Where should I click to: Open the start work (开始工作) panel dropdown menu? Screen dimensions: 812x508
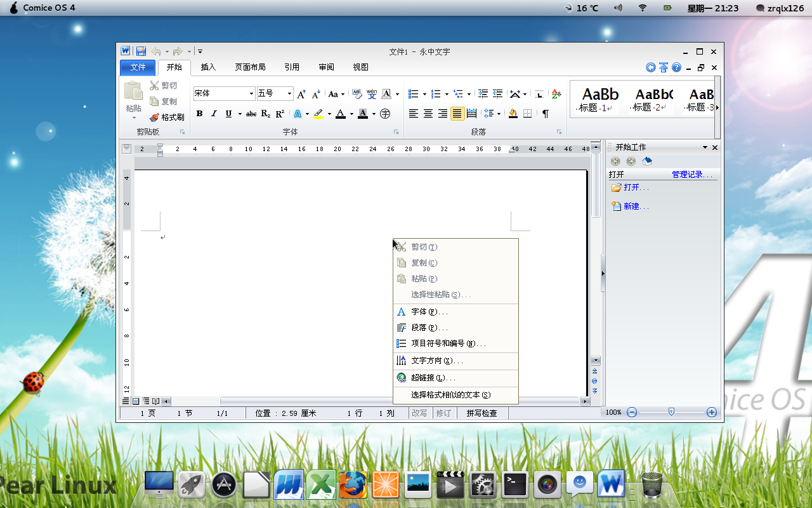[704, 147]
